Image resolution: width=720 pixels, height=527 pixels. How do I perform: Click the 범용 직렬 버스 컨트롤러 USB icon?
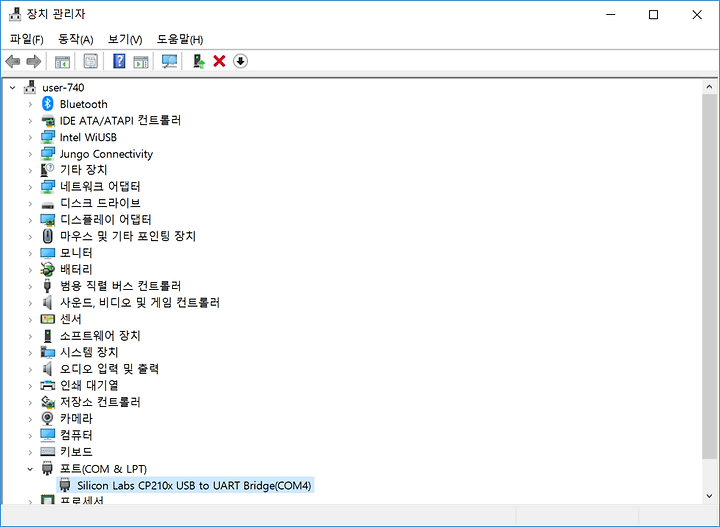[47, 286]
